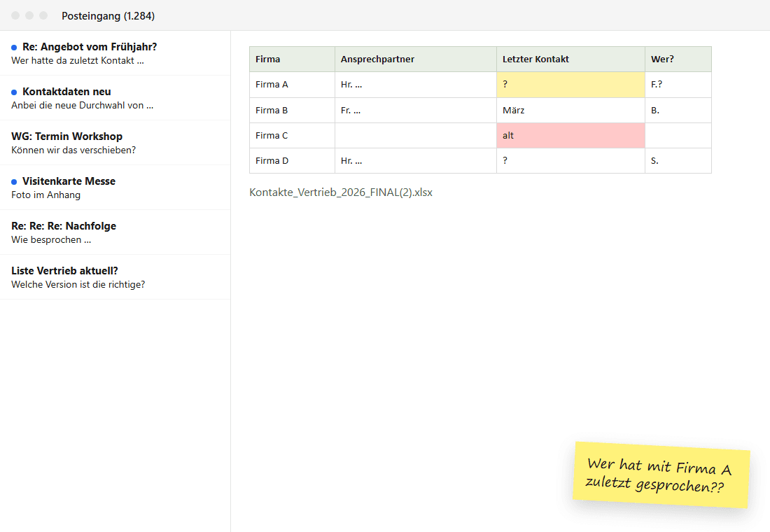Click the "Ansprechpartner" column header

click(415, 59)
